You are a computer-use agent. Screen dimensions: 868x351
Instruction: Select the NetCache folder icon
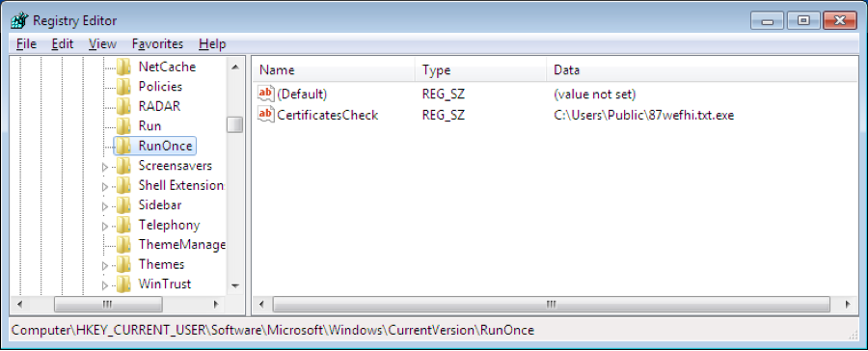tap(123, 67)
